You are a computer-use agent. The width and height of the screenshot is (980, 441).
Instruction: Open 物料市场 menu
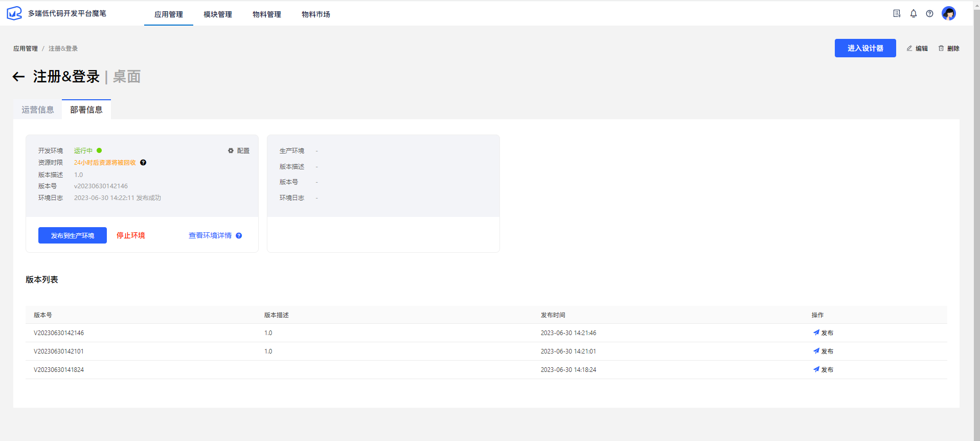click(316, 14)
